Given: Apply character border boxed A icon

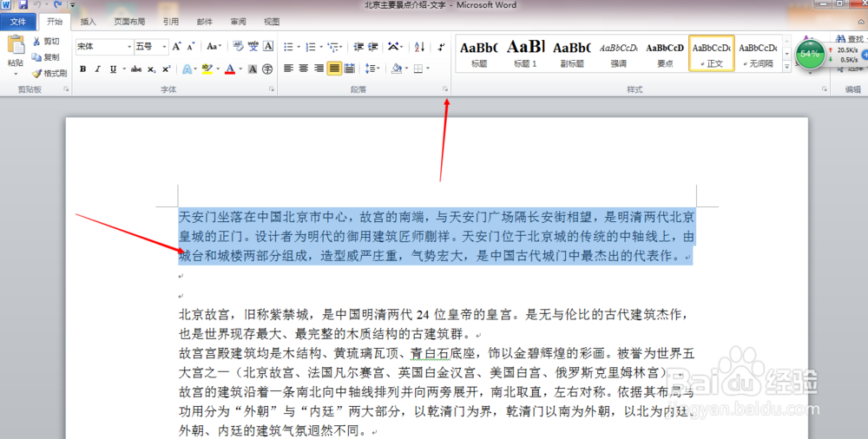Looking at the screenshot, I should [x=268, y=47].
